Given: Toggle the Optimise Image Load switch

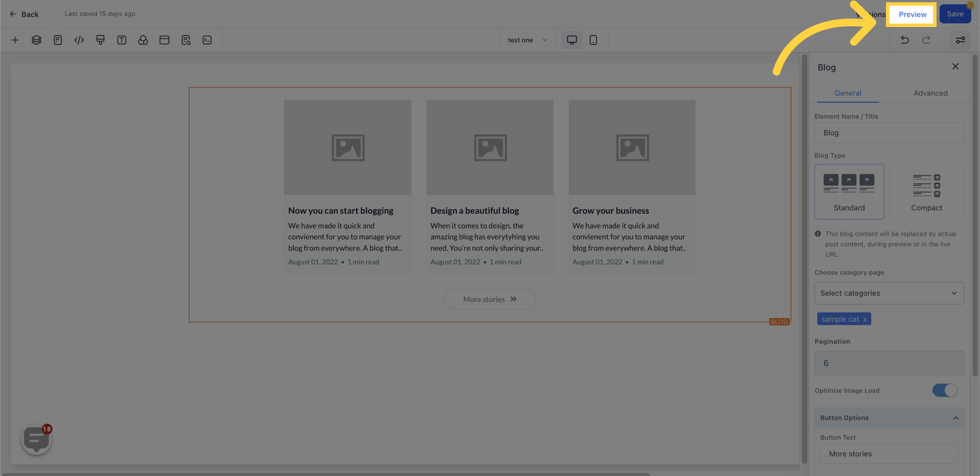Looking at the screenshot, I should tap(944, 390).
